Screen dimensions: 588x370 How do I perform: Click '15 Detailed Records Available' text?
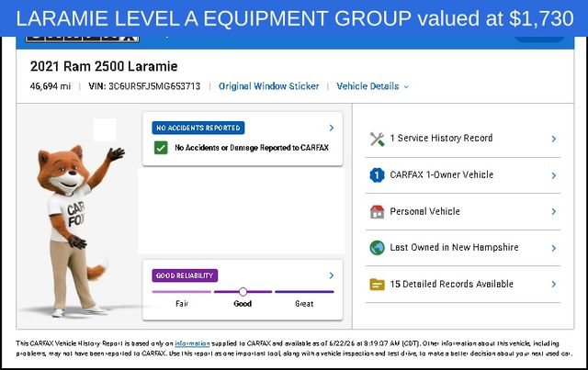click(451, 284)
